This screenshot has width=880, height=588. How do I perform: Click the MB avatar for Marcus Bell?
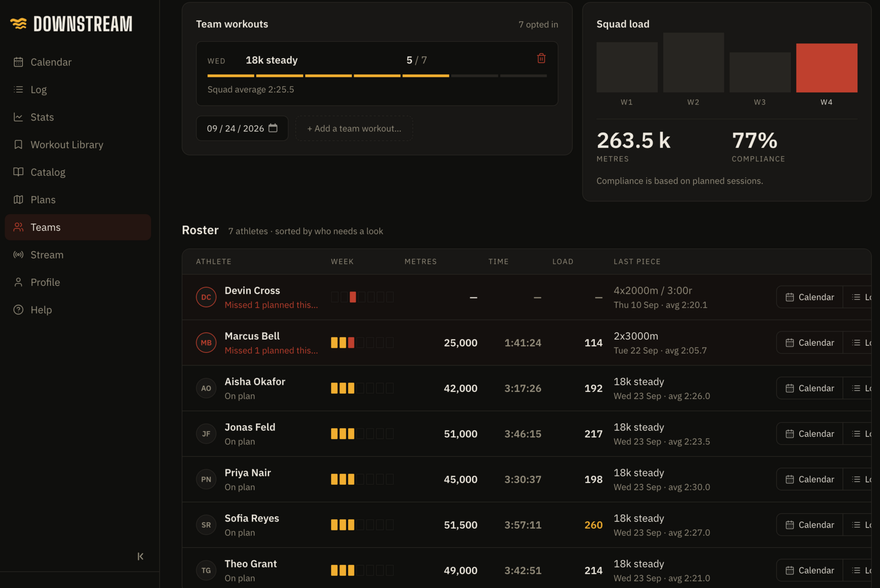click(x=206, y=342)
